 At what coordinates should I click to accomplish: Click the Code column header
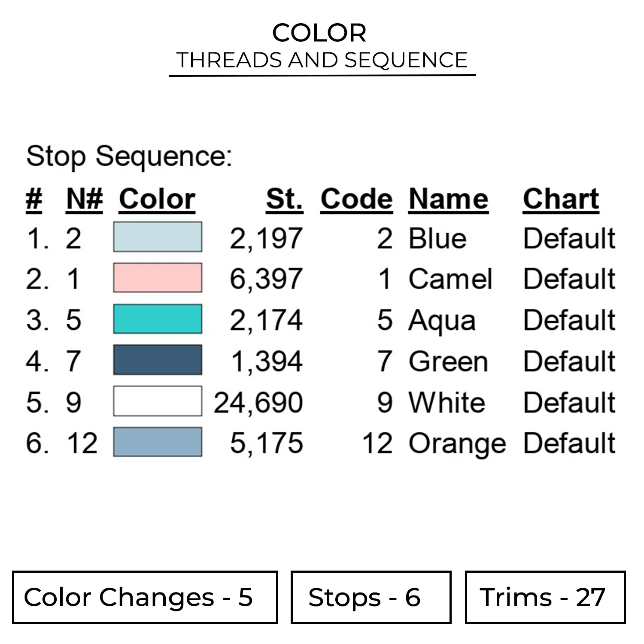pyautogui.click(x=356, y=199)
